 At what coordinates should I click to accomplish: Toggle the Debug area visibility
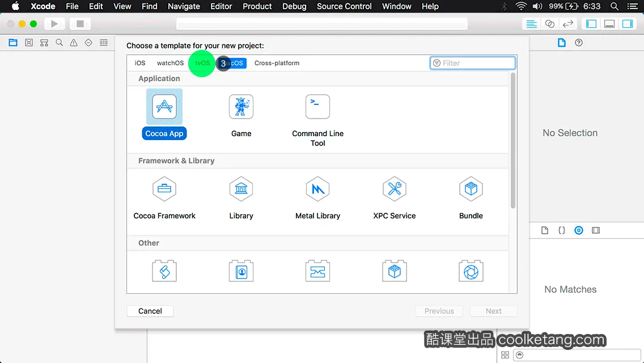pyautogui.click(x=609, y=24)
